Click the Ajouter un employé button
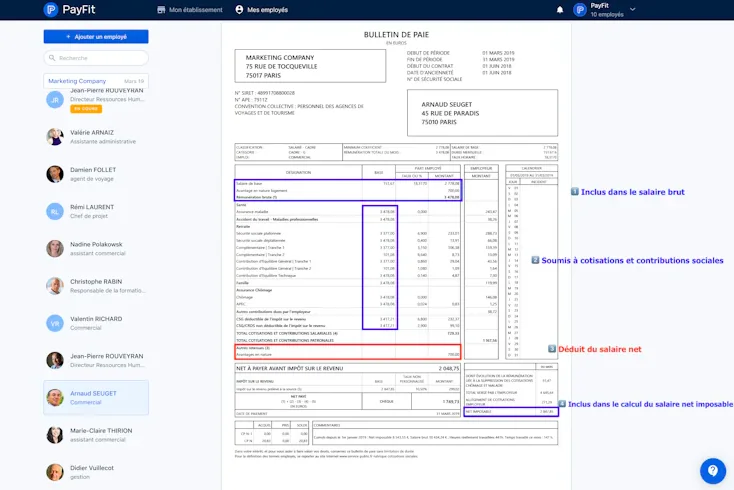This screenshot has height=490, width=734. [96, 37]
